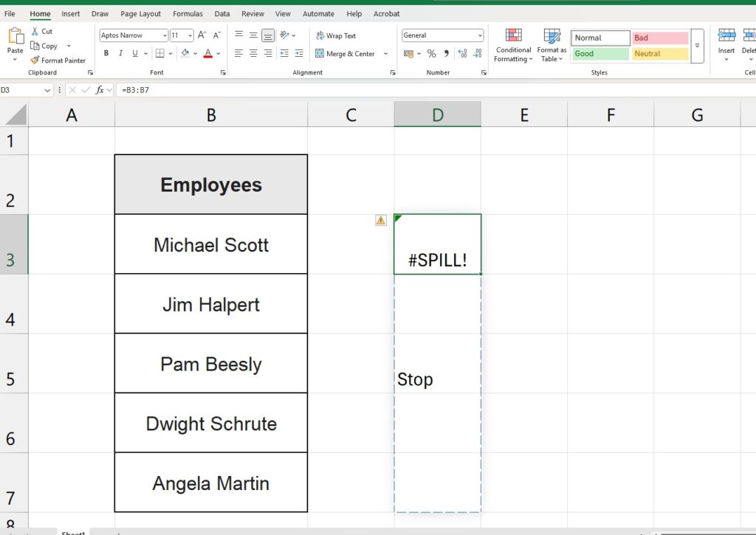This screenshot has width=756, height=535.
Task: Toggle bold formatting on selected cell
Action: [106, 53]
